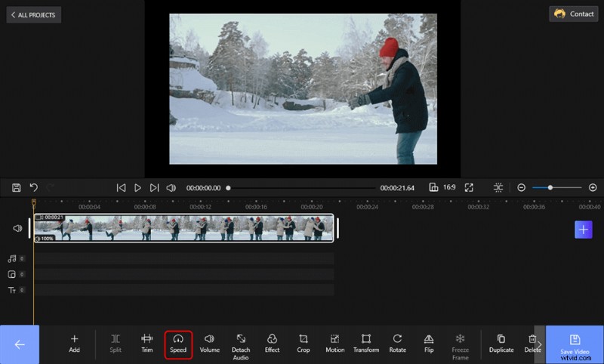This screenshot has height=364, width=604.
Task: Open the Transform tool
Action: (366, 344)
